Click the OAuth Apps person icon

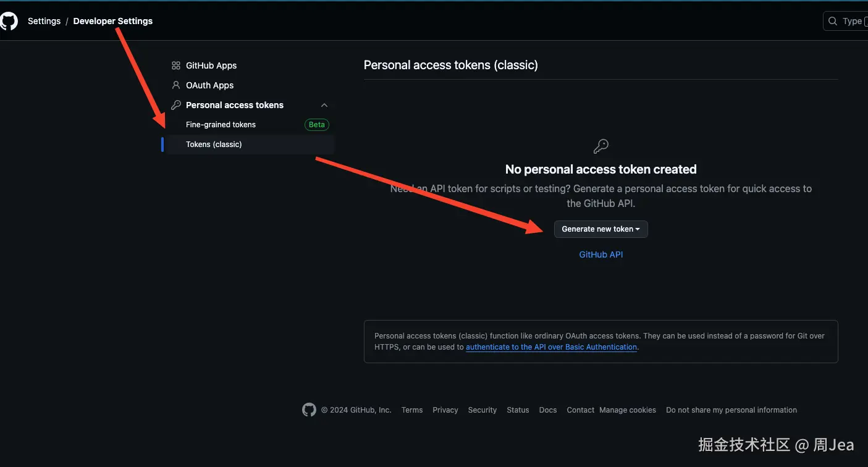pos(176,85)
